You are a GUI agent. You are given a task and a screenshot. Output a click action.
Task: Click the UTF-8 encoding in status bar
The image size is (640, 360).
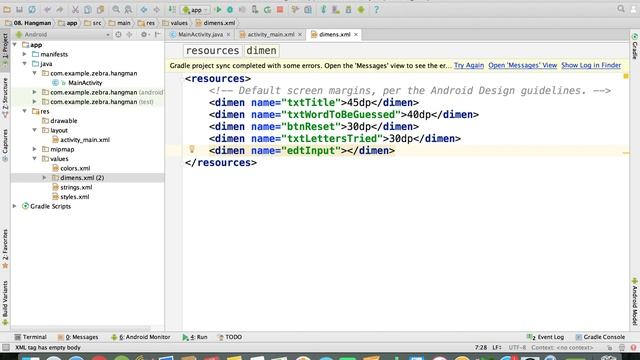point(517,348)
